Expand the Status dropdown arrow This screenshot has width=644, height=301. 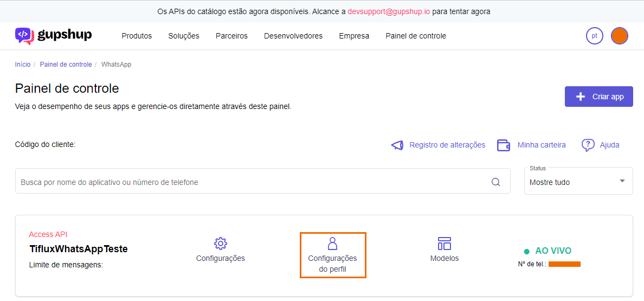click(x=622, y=181)
